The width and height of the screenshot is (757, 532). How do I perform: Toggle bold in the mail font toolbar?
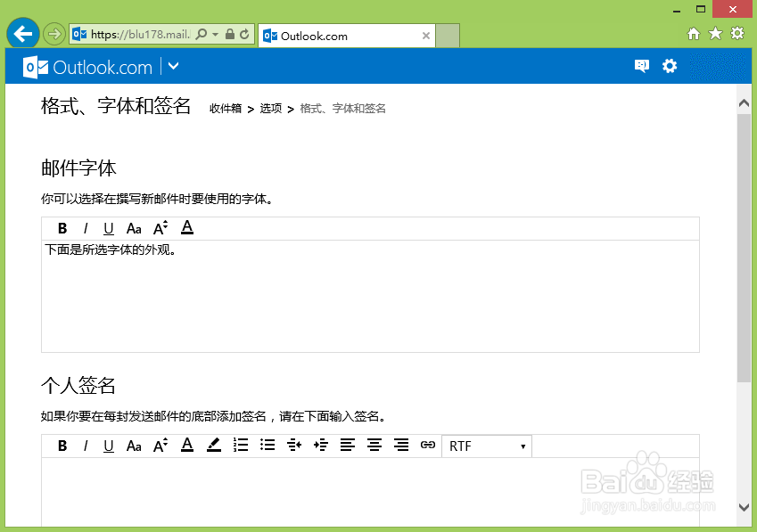[x=62, y=228]
